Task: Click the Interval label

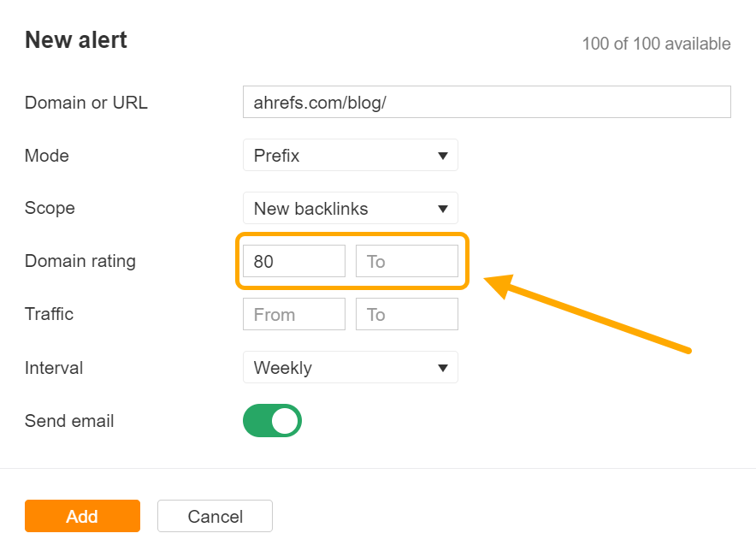Action: 54,368
